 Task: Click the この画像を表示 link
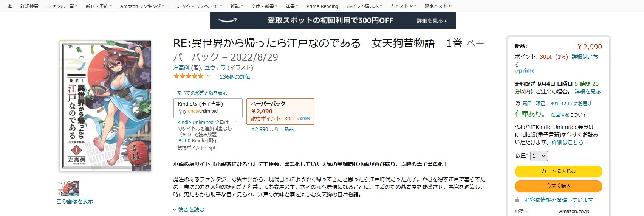tap(74, 201)
